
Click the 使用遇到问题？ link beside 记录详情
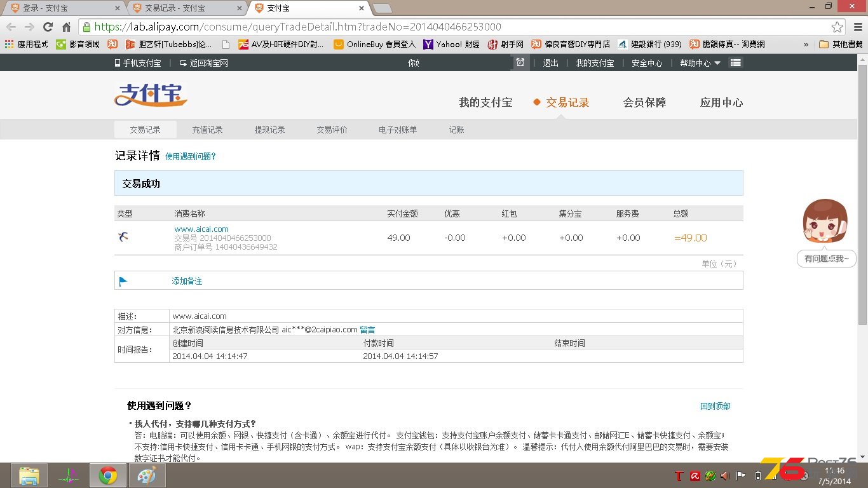191,156
